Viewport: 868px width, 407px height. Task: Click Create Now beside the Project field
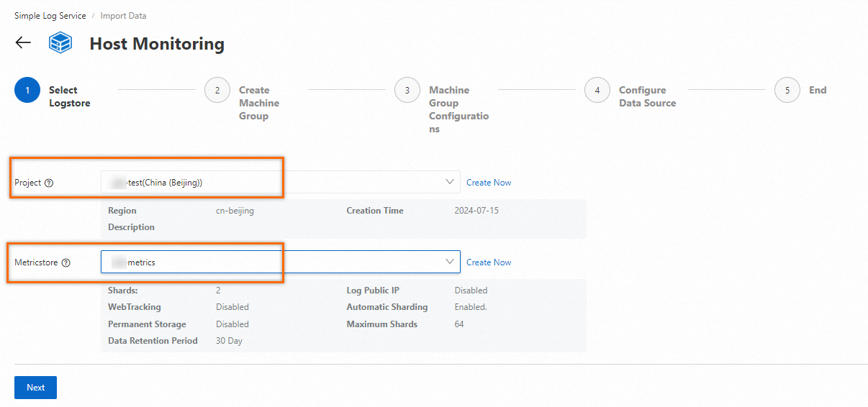tap(489, 183)
